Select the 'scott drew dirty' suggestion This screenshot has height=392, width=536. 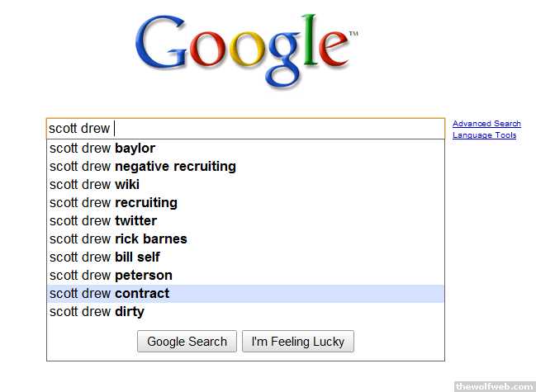point(97,312)
